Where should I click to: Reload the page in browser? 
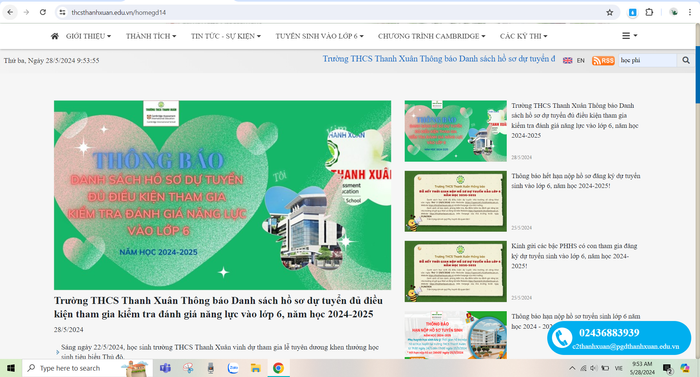(43, 12)
